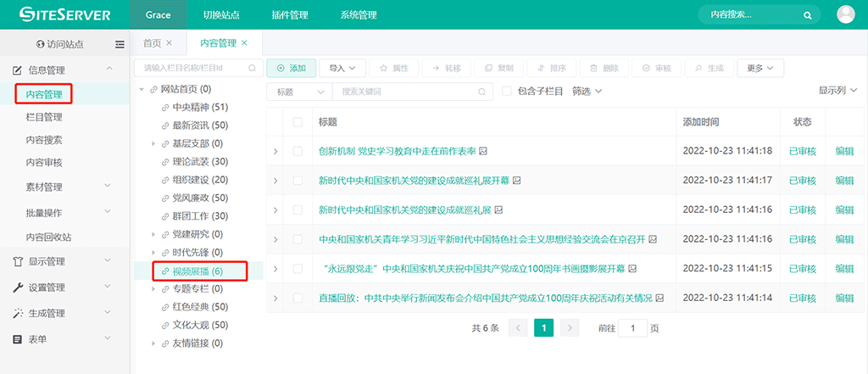Click the 添加 button
This screenshot has height=374, width=868.
point(291,67)
